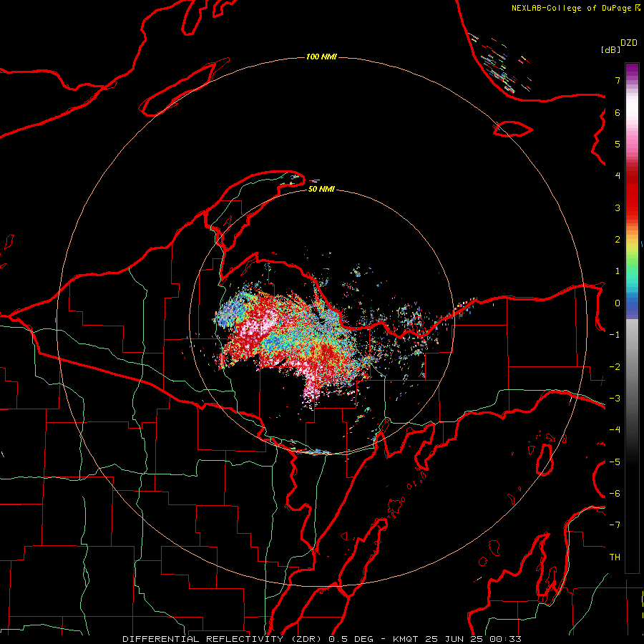
Task: Click the 50 NMI range ring label
Action: point(321,189)
